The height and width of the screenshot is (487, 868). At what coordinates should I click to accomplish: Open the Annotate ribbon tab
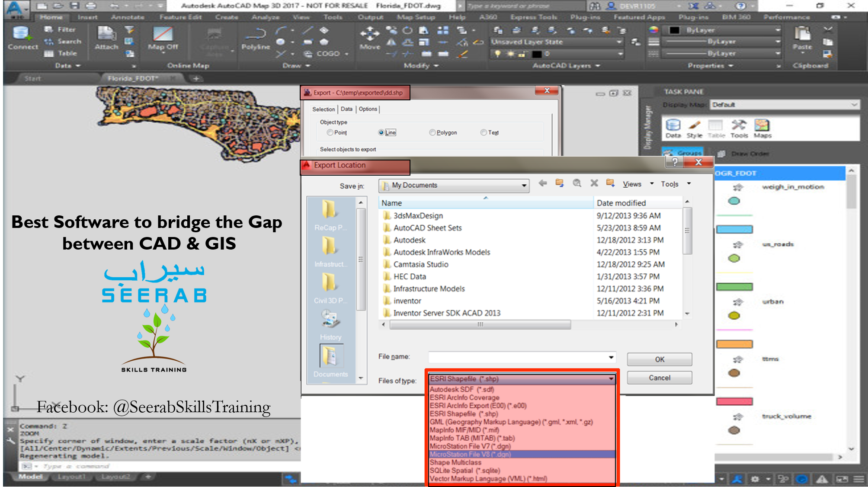128,17
